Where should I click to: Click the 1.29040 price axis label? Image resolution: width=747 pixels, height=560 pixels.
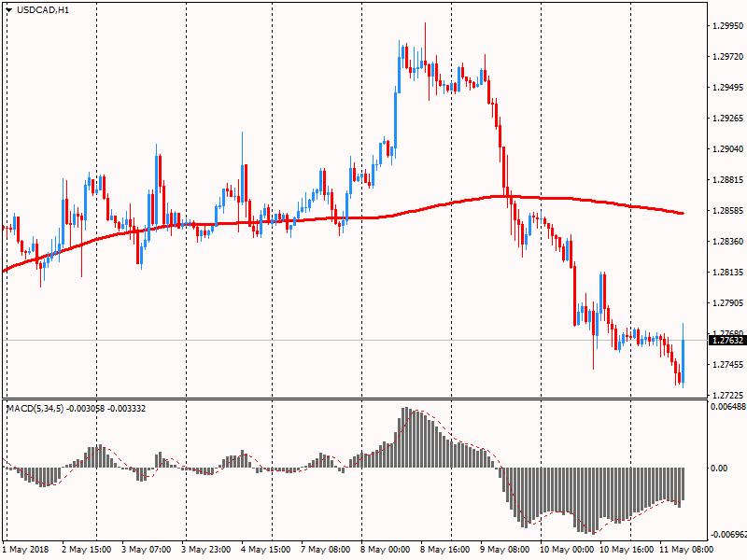pos(727,149)
